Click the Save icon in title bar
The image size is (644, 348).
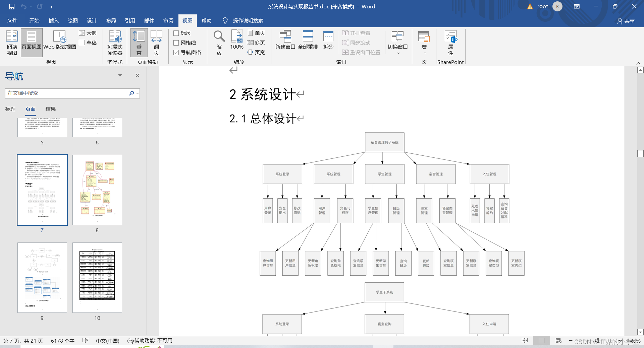(x=12, y=7)
